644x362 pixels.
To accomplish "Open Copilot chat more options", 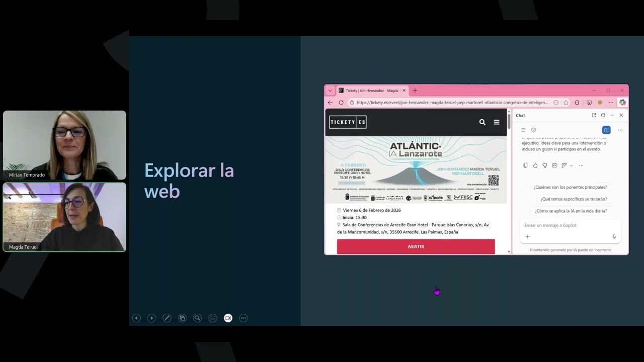I will (x=620, y=130).
